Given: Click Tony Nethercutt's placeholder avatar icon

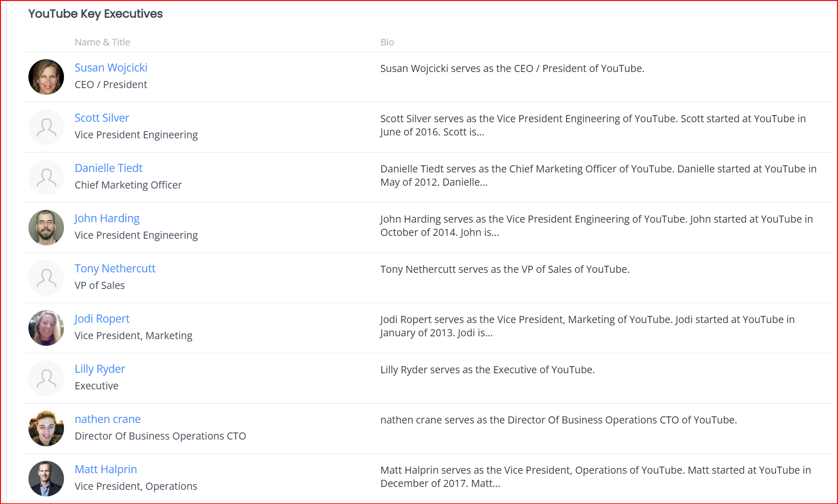Looking at the screenshot, I should (x=46, y=278).
